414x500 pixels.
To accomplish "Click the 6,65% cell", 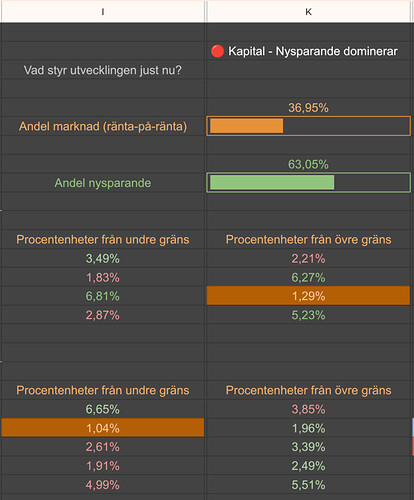I will [x=103, y=409].
